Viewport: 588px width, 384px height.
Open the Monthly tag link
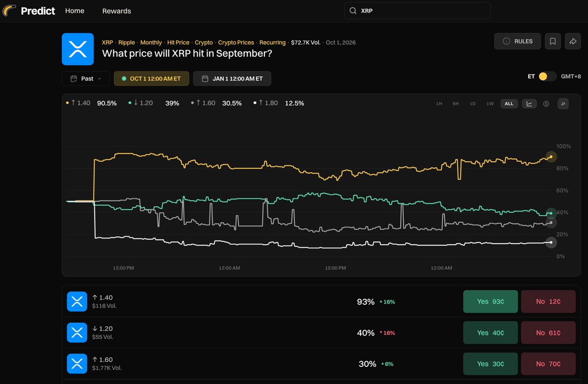click(151, 42)
